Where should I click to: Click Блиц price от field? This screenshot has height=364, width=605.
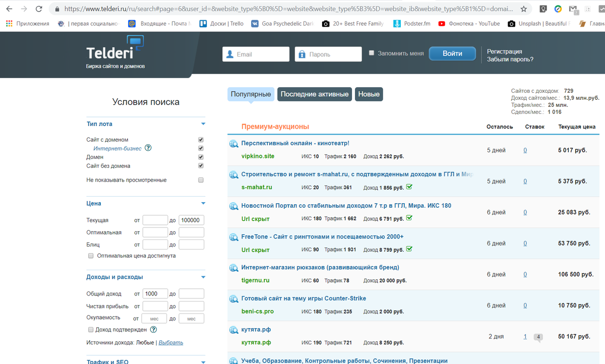[x=155, y=245]
